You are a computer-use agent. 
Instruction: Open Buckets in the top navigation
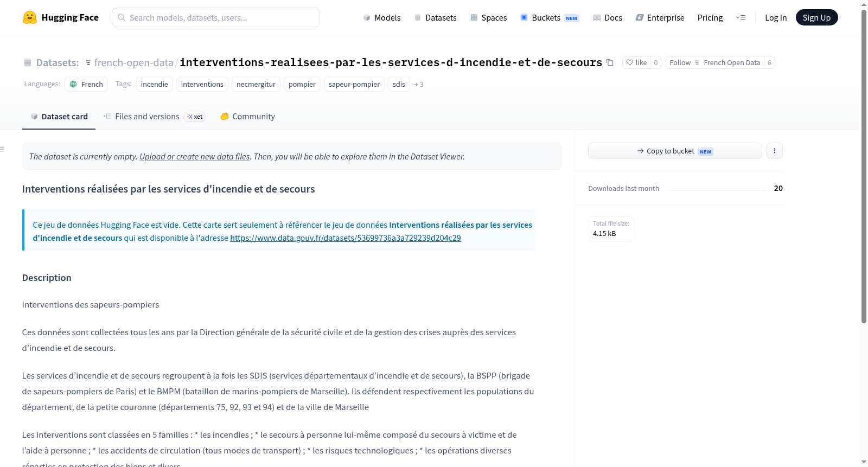[x=550, y=17]
